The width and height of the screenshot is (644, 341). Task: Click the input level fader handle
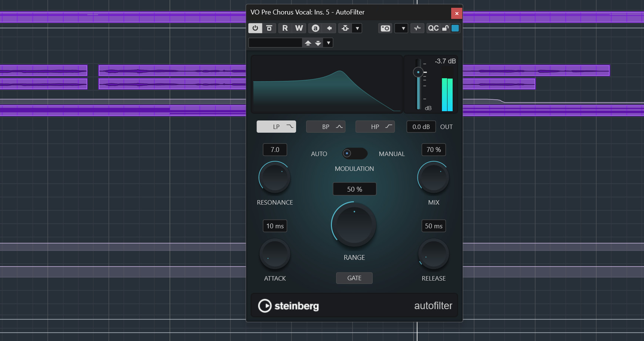pyautogui.click(x=418, y=72)
